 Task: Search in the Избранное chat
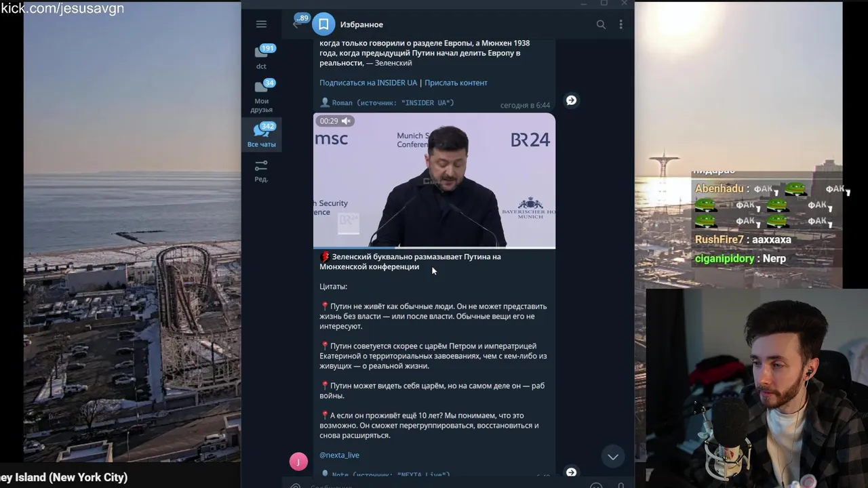point(601,24)
